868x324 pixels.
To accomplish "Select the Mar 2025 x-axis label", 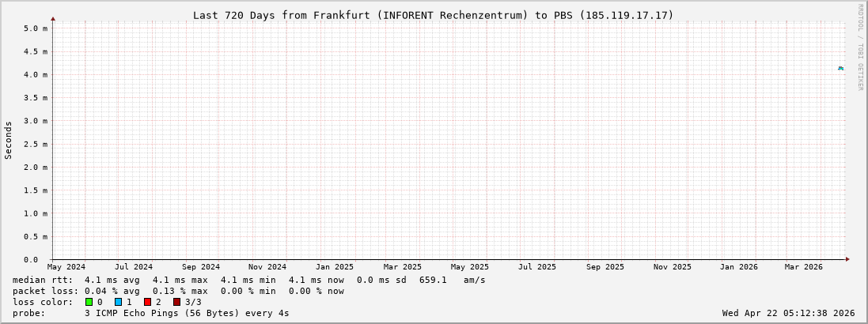I will [403, 267].
